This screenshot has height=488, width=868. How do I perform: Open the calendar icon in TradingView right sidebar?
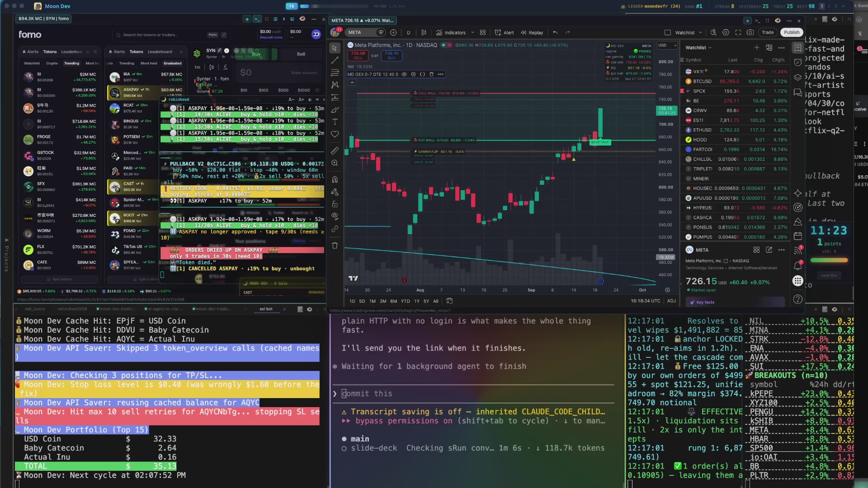click(x=798, y=236)
